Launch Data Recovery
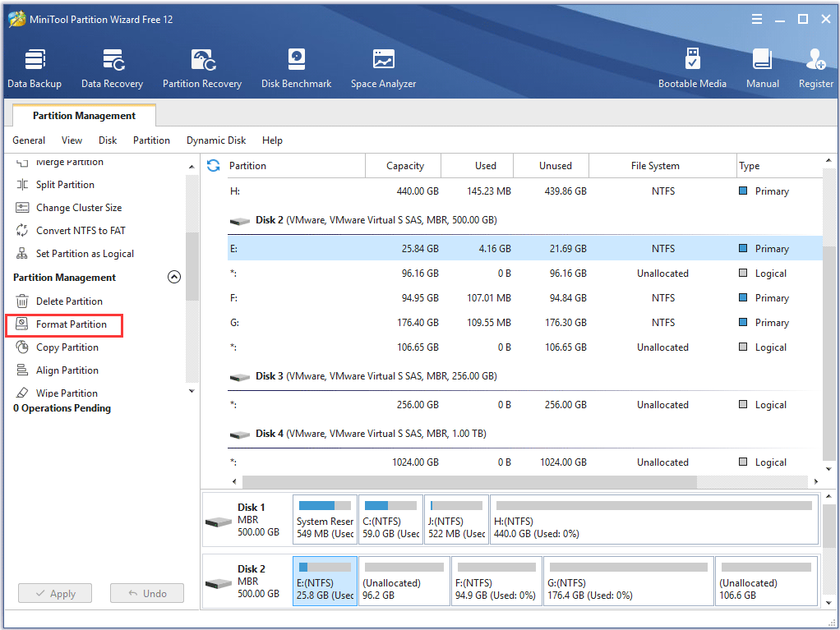Viewport: 840px width, 630px height. point(112,66)
